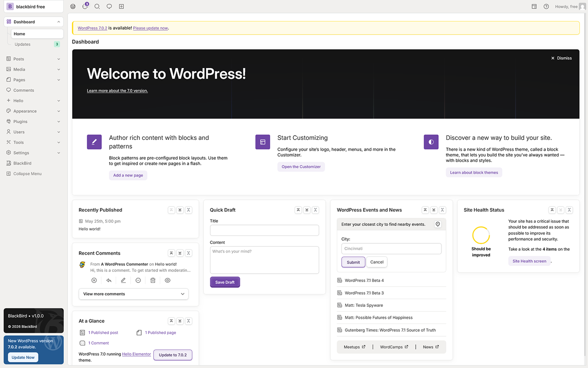Click the Help question mark icon

(x=546, y=6)
